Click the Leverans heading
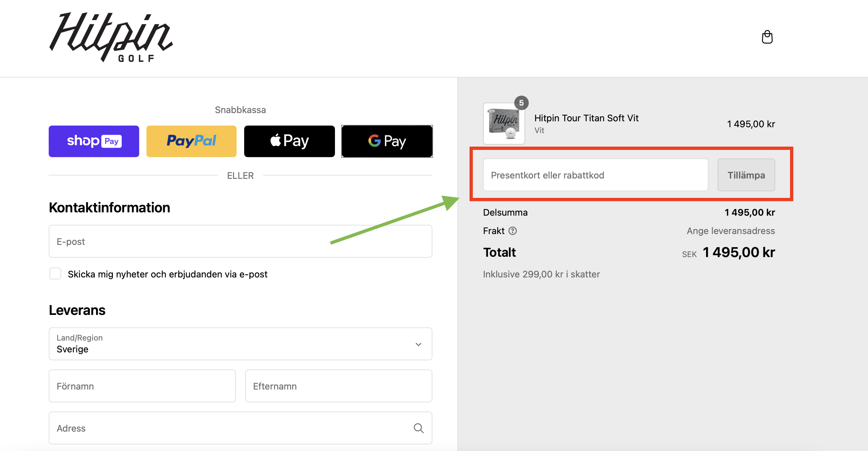Screen dimensions: 868x451 point(77,310)
